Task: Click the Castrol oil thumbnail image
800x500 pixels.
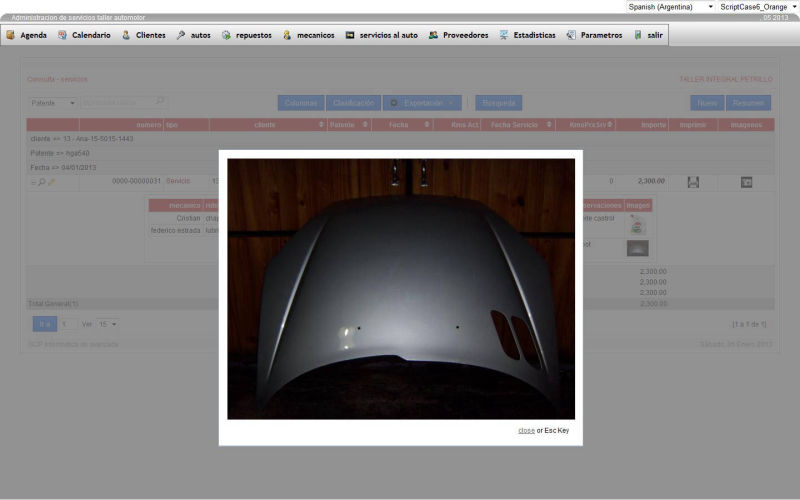Action: click(x=637, y=224)
